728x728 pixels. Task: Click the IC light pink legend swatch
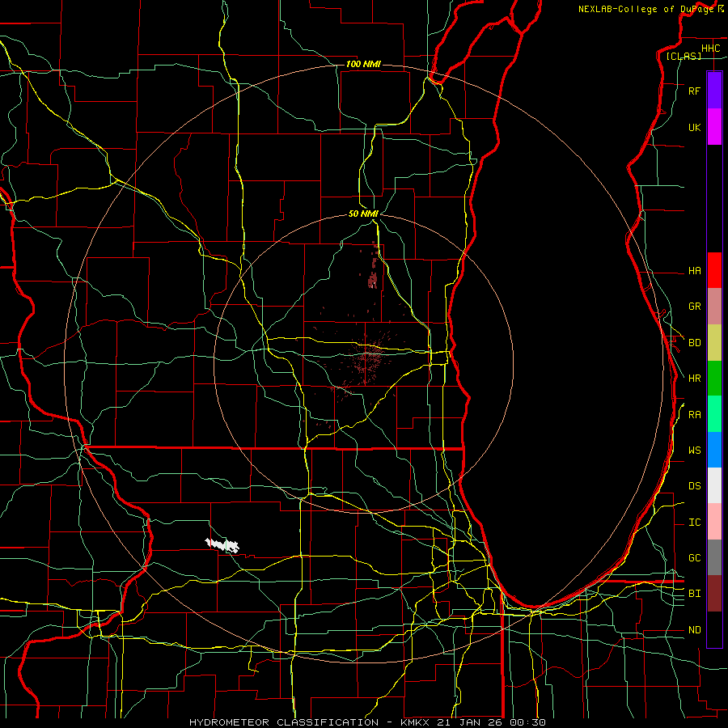click(x=714, y=522)
